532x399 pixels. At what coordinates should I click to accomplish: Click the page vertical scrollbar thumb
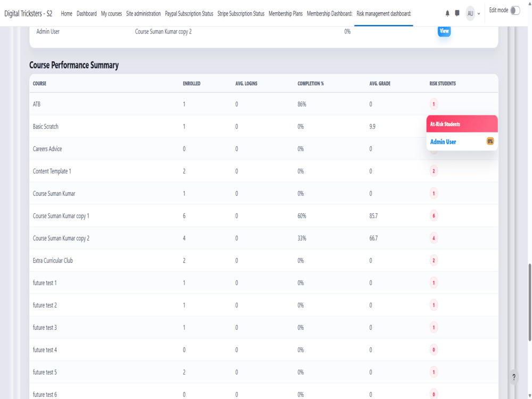pyautogui.click(x=530, y=302)
